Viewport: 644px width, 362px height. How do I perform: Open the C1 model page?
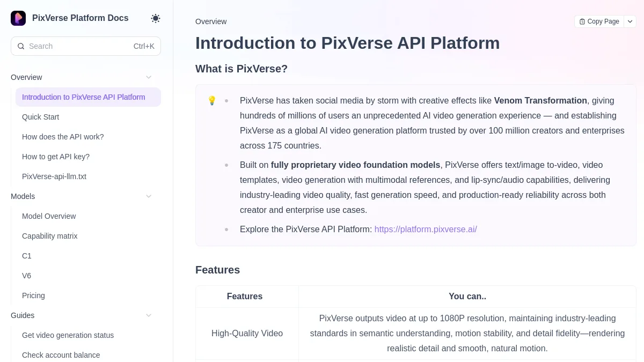coord(88,256)
